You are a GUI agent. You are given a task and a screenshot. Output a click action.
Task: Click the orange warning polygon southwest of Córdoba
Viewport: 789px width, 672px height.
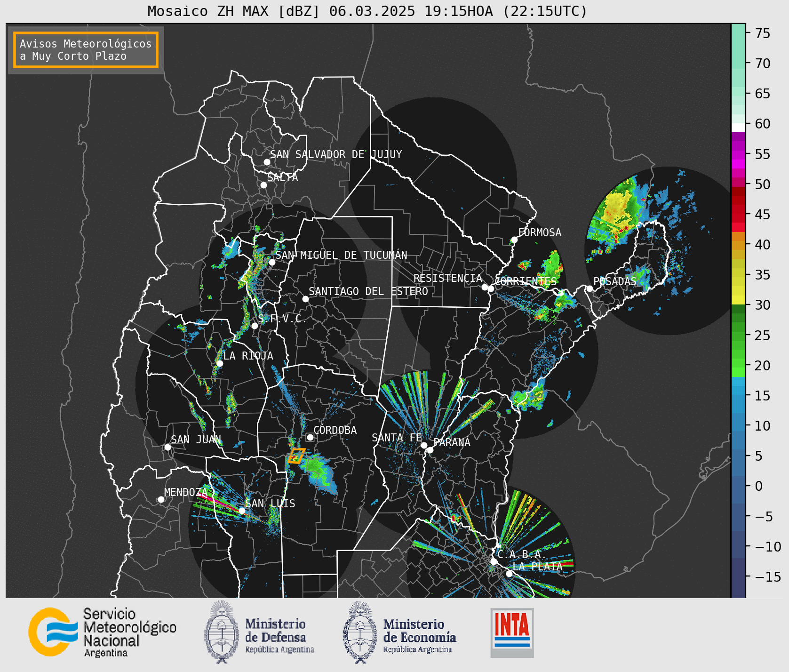[296, 456]
